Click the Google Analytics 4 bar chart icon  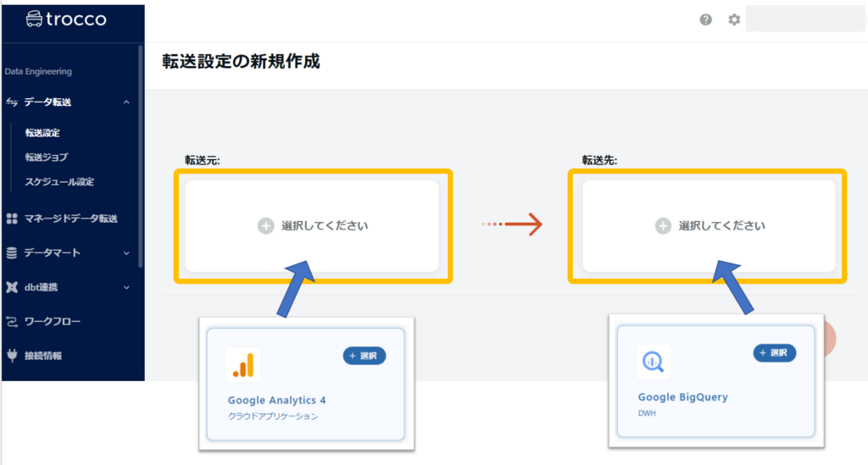244,365
